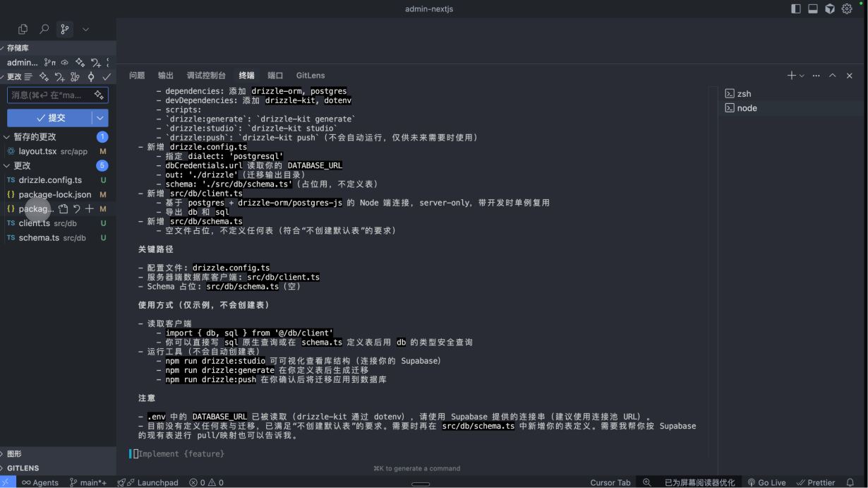Generate commit message with sparkle icon
This screenshot has width=868, height=488.
100,95
